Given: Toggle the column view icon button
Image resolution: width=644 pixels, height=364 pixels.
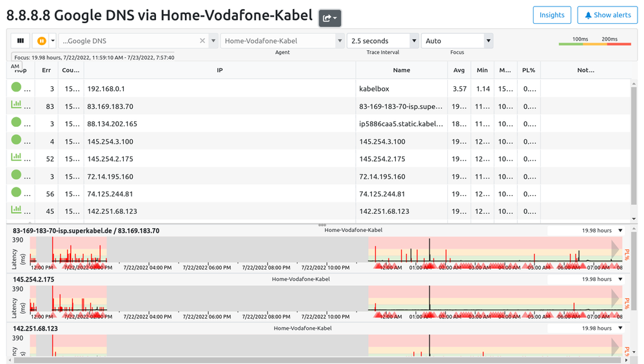Looking at the screenshot, I should click(x=21, y=41).
